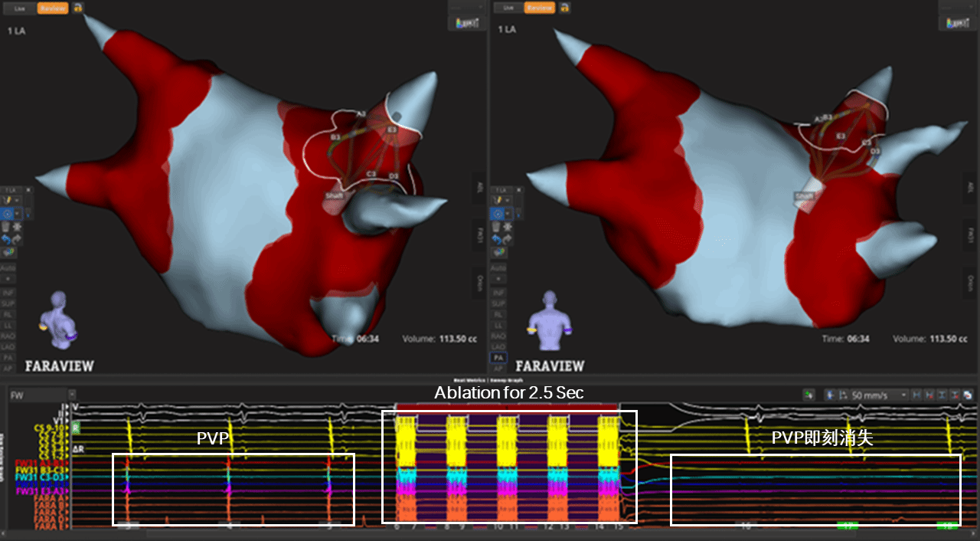Click the padlock icon beside right Review button
The height and width of the screenshot is (541, 980).
[565, 8]
